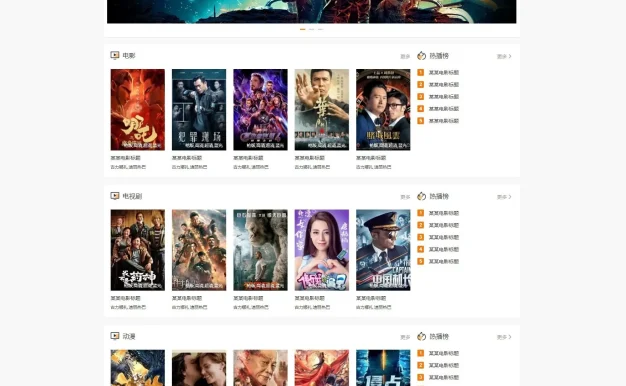This screenshot has width=626, height=386.
Task: Switch to the third carousel dot
Action: [320, 29]
